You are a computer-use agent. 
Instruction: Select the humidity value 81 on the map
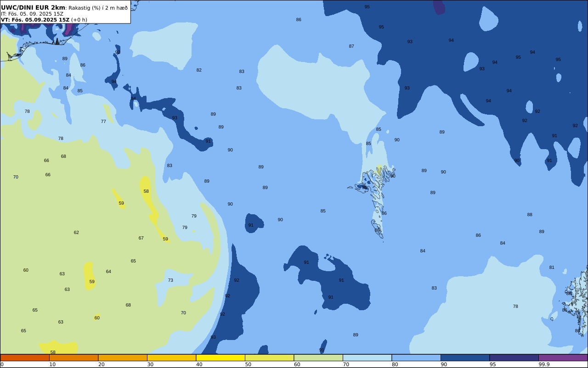tap(552, 268)
